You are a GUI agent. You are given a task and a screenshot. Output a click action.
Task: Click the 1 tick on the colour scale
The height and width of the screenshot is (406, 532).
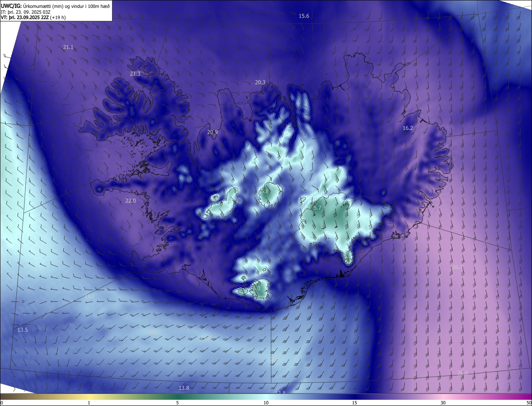click(89, 403)
